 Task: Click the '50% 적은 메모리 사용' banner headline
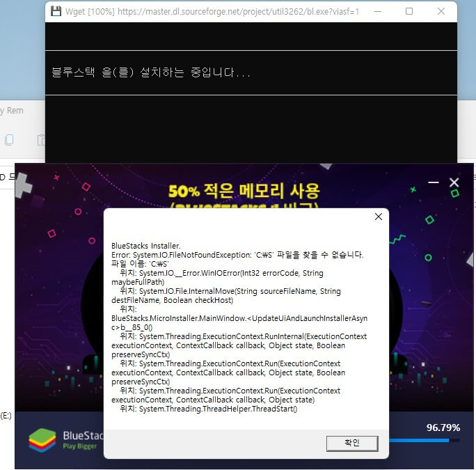(x=244, y=191)
